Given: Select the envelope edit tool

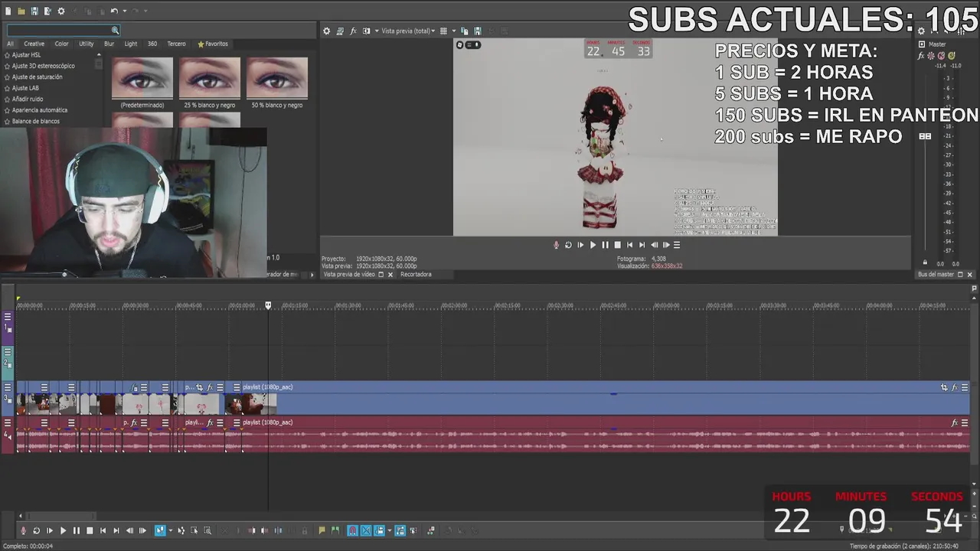Looking at the screenshot, I should pyautogui.click(x=181, y=530).
